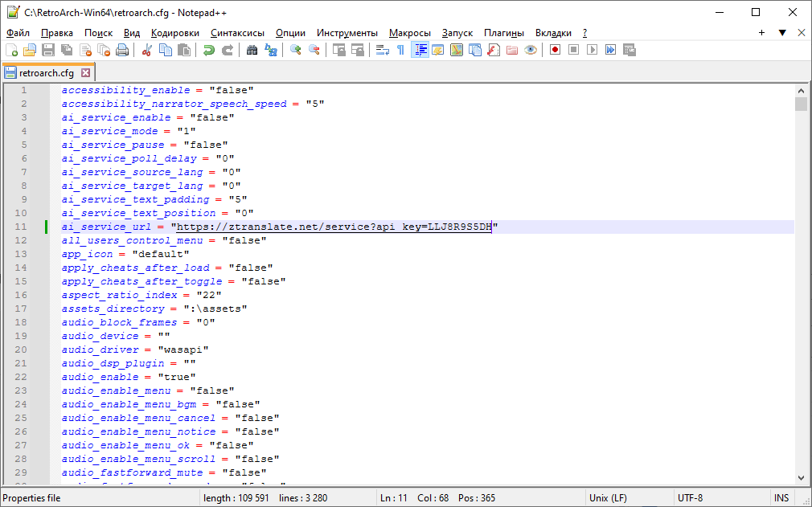
Task: Print the document using printer icon
Action: [x=122, y=50]
